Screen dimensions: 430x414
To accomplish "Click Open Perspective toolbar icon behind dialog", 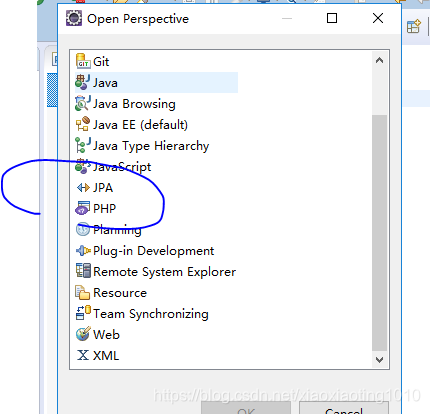I will tap(414, 26).
